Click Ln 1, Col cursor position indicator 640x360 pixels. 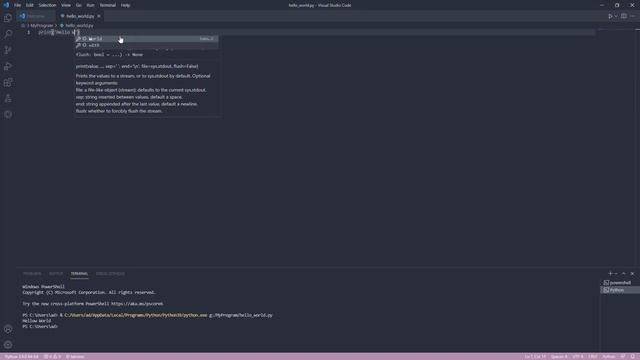click(535, 357)
